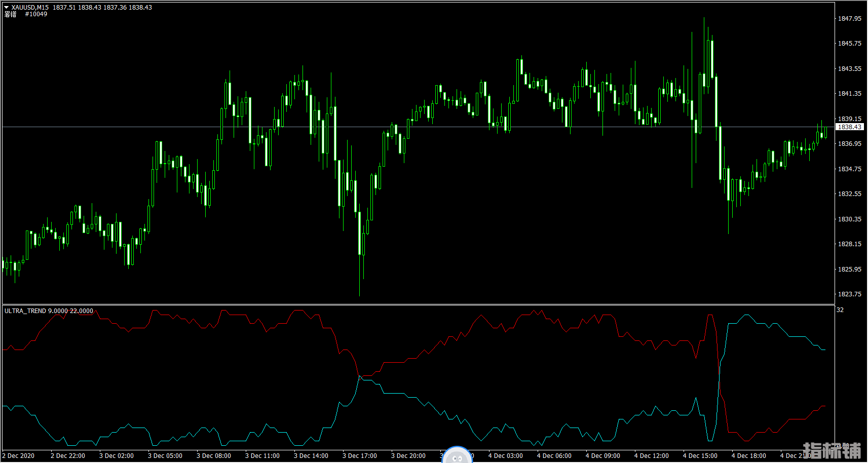Click the 4 Dec 03:00 time label
The width and height of the screenshot is (868, 463).
pyautogui.click(x=506, y=456)
